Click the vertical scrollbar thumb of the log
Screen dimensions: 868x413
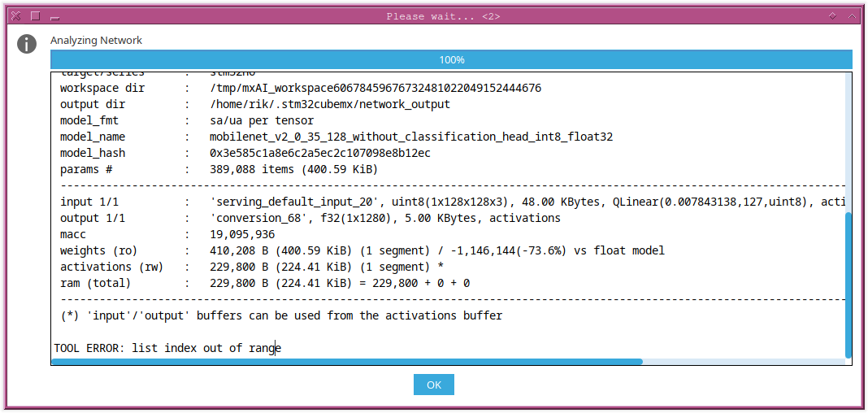[848, 285]
